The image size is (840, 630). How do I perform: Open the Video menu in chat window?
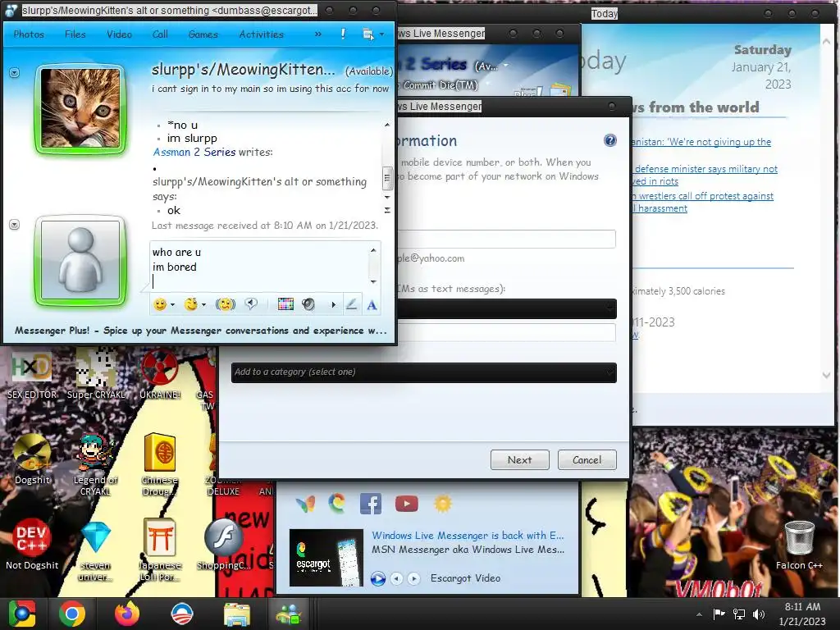[119, 34]
